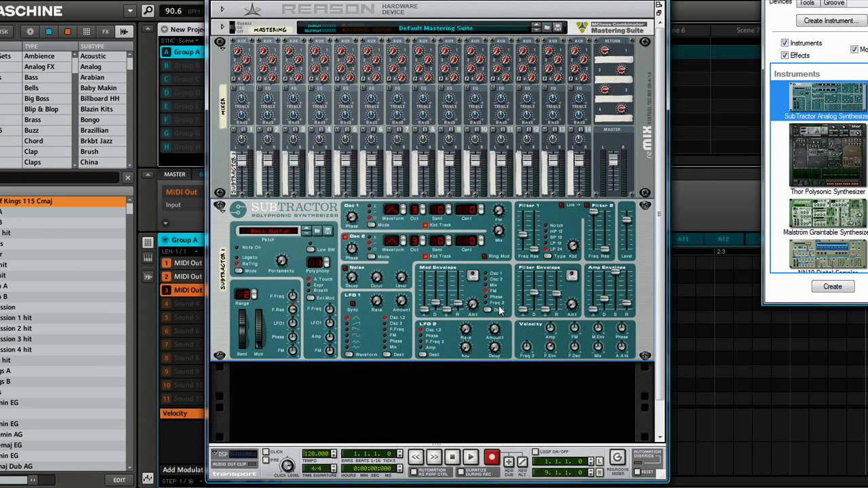Click the New Dub plus icon
The height and width of the screenshot is (488, 868).
point(509,461)
